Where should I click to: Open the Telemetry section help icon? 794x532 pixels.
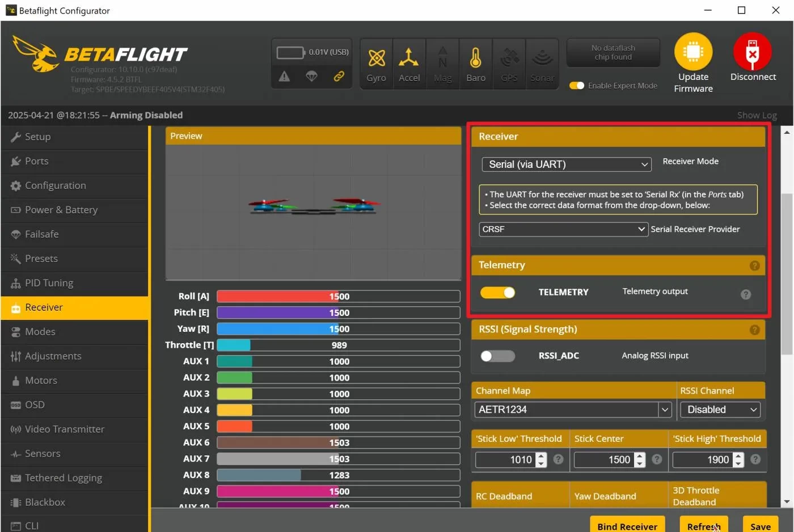click(x=754, y=265)
